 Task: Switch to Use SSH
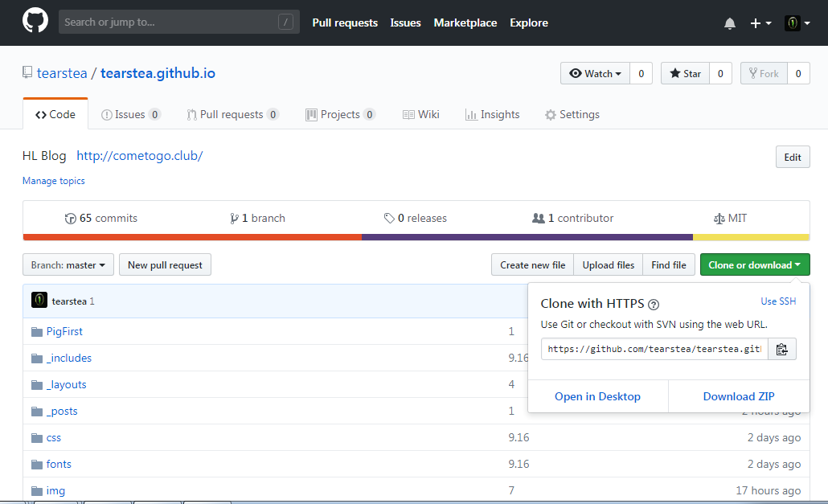(x=778, y=301)
